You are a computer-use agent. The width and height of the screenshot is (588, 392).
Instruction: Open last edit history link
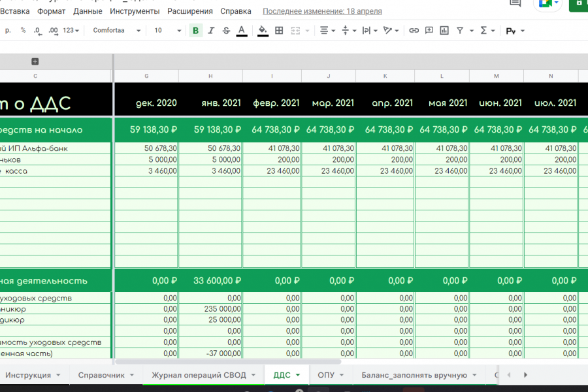click(x=322, y=11)
